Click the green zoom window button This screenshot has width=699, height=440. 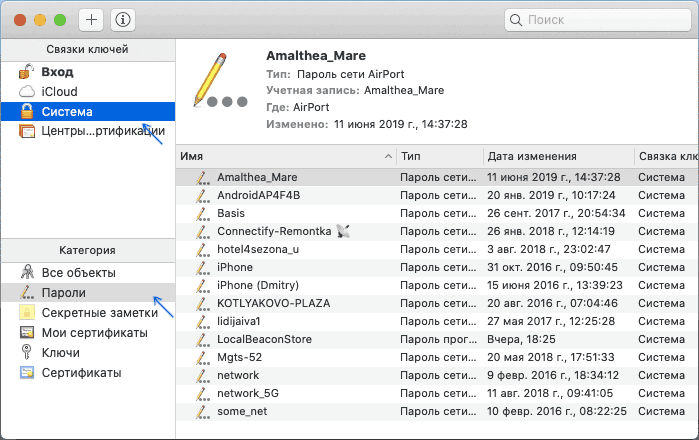[60, 20]
